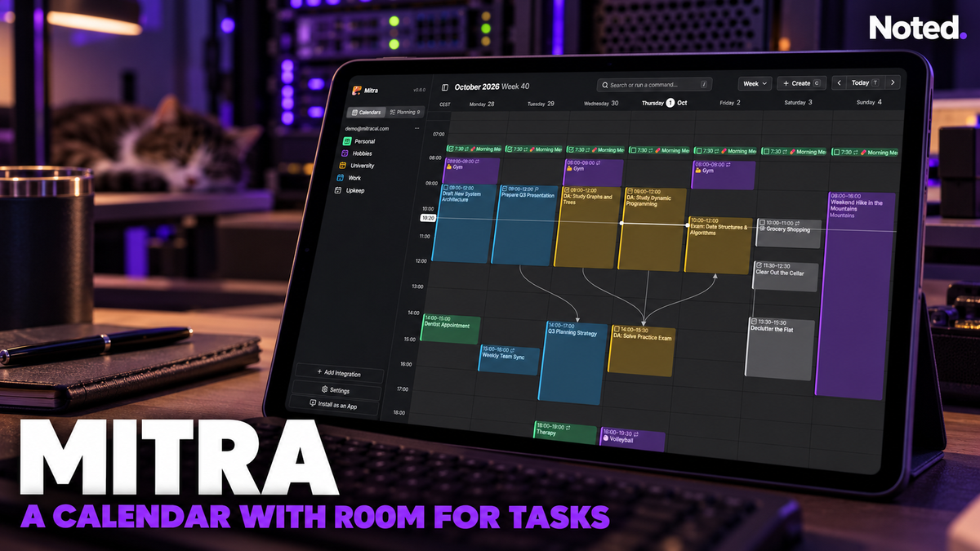This screenshot has width=980, height=551.
Task: Open the DA: Study Graphs and Trees block
Action: tap(587, 226)
